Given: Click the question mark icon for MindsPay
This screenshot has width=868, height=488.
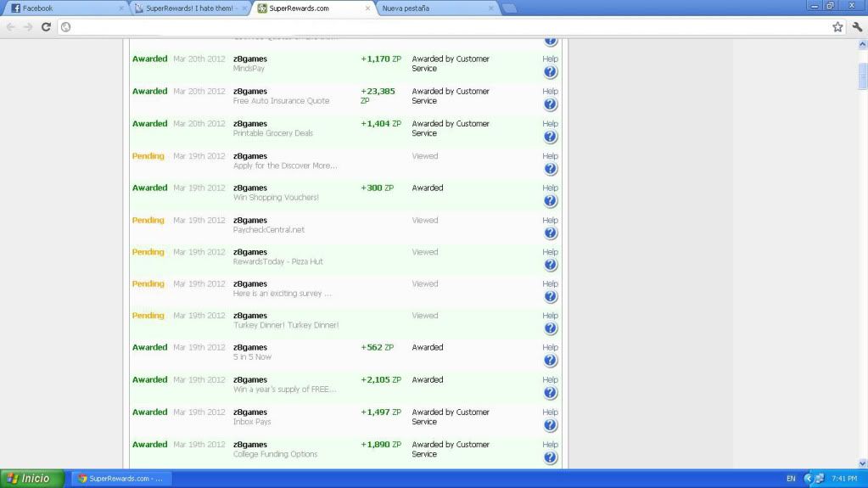Looking at the screenshot, I should tap(550, 72).
